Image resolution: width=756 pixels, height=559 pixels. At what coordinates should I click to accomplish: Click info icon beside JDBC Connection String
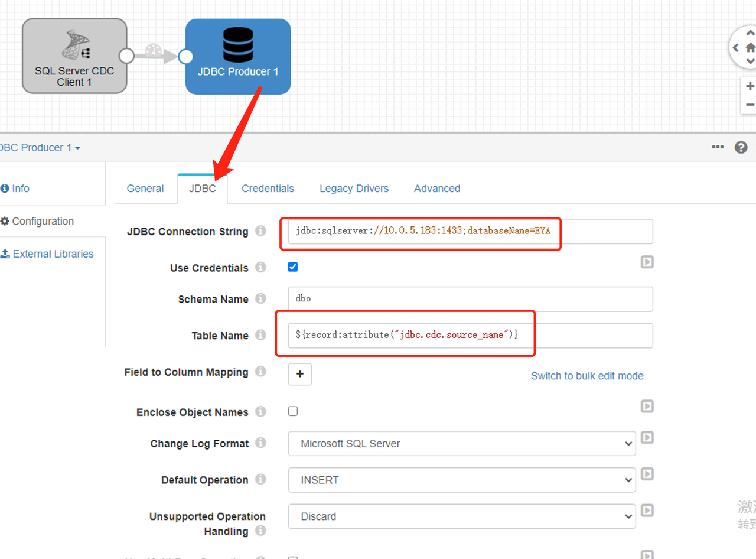tap(260, 231)
